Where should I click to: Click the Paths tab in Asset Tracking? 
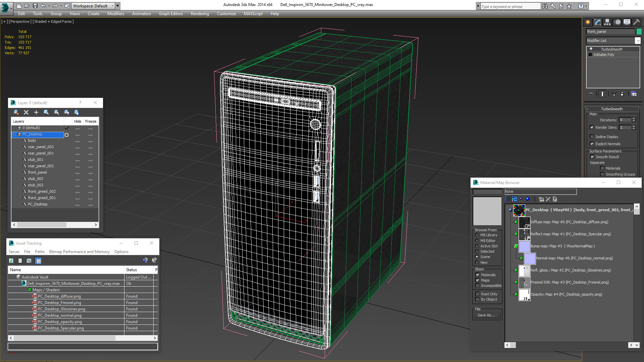click(39, 251)
